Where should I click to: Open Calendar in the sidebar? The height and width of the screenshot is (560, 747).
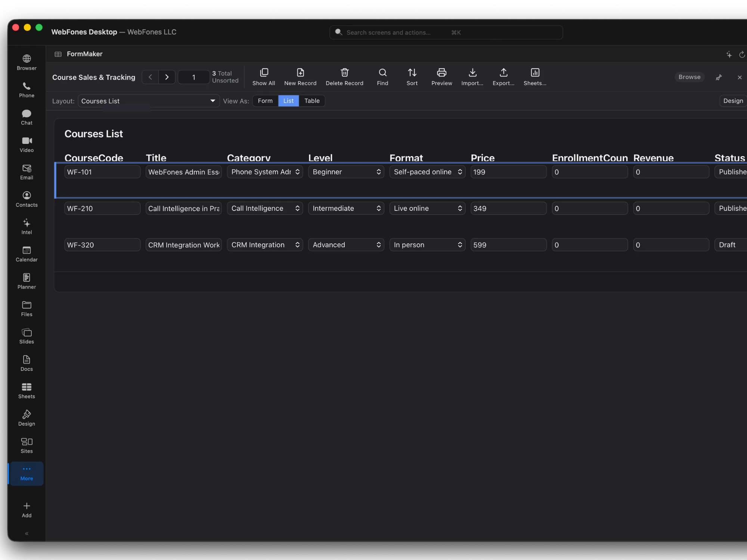pos(27,254)
